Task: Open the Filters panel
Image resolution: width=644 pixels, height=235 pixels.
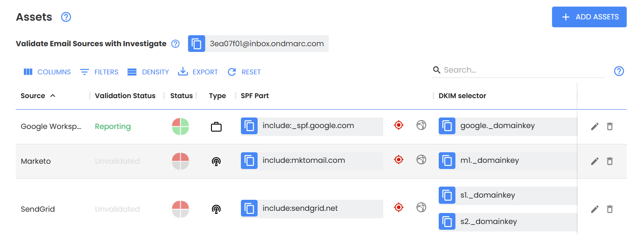Action: (99, 72)
